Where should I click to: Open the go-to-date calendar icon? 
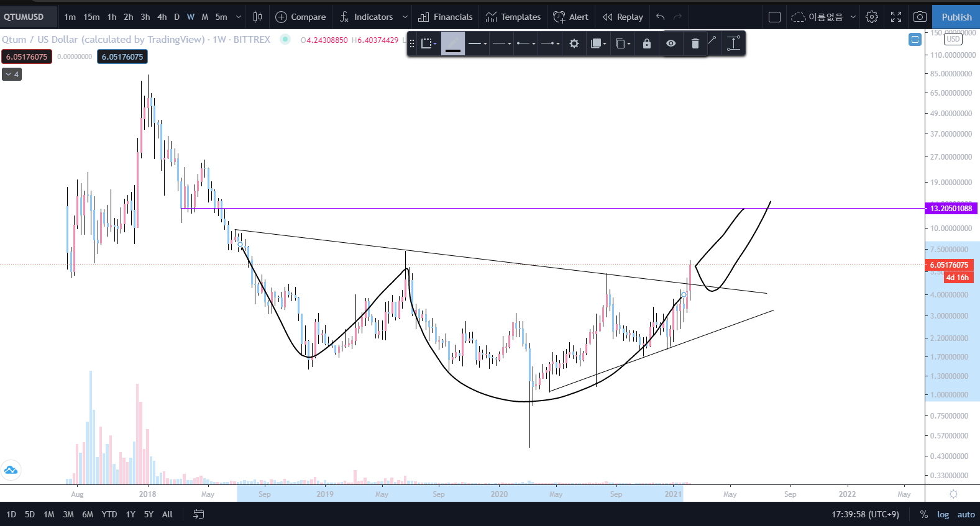[x=199, y=514]
